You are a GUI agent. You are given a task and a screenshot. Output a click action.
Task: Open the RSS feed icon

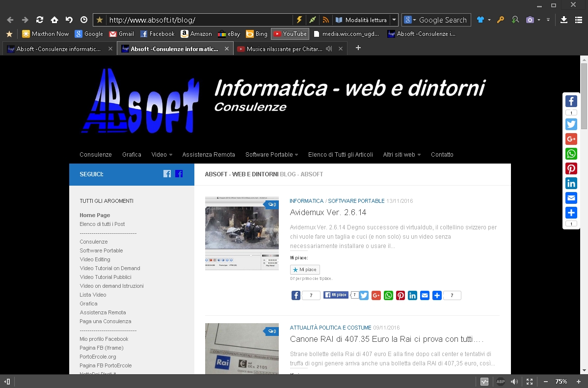pyautogui.click(x=325, y=20)
